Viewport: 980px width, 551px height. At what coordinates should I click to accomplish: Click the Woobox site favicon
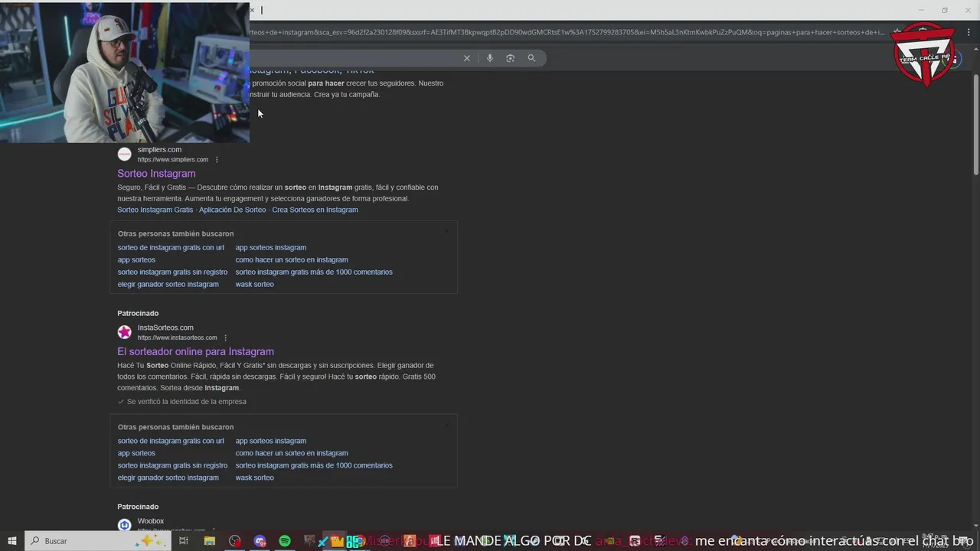[x=124, y=525]
